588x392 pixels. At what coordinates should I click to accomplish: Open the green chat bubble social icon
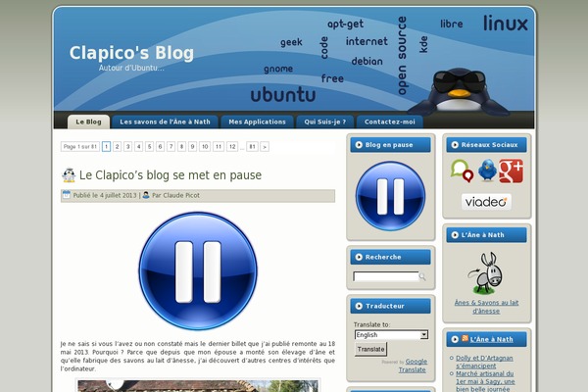tap(462, 171)
